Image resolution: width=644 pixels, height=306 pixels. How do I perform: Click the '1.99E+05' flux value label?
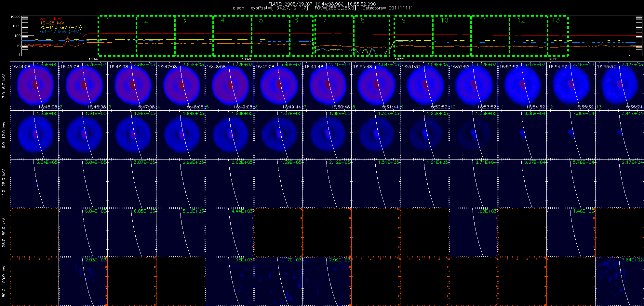coord(144,114)
